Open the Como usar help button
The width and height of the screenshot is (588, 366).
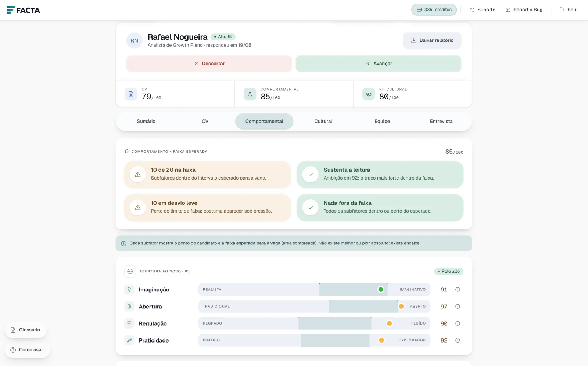27,350
